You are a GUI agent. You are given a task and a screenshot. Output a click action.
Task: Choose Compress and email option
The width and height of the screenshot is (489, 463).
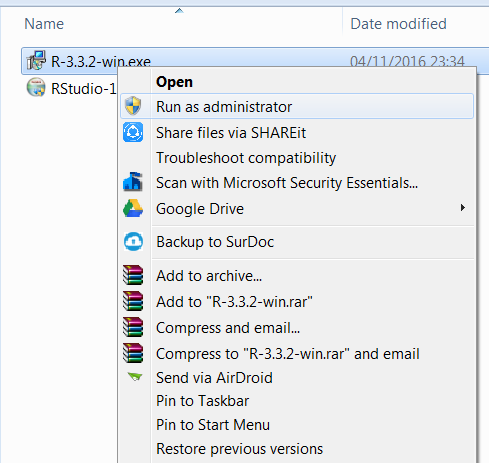(228, 328)
